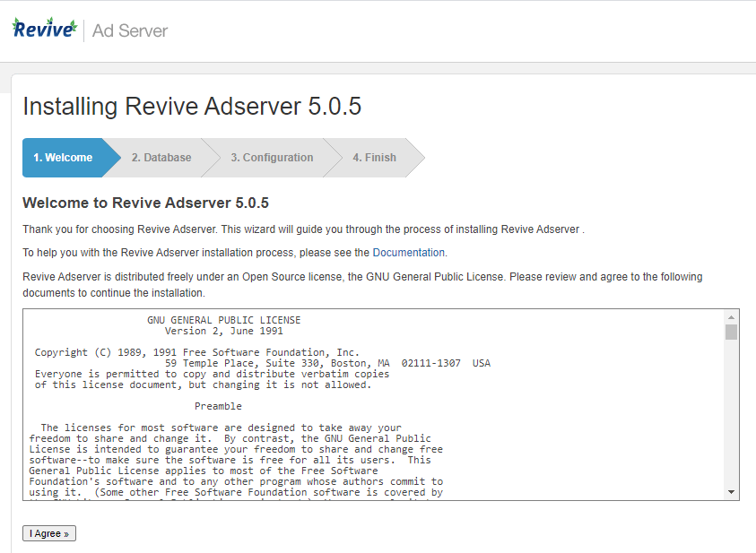Click the '59 Temple Place, Suite 330' address line

click(327, 363)
